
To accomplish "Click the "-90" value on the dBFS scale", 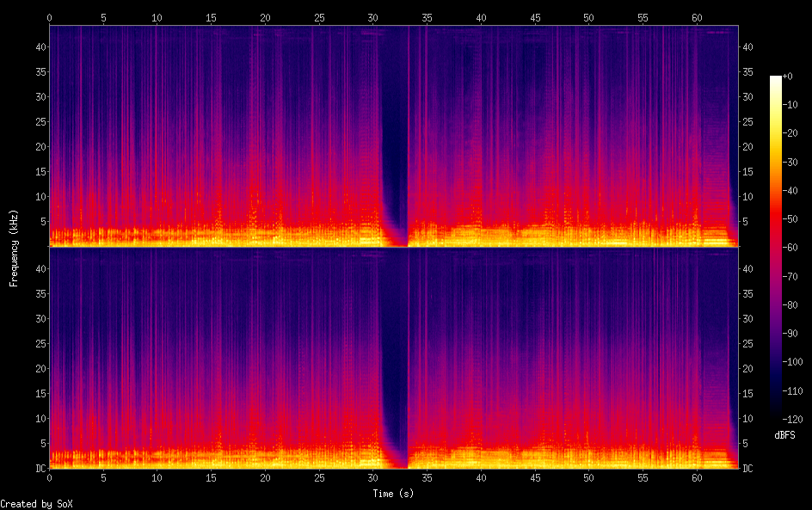I will coord(790,334).
